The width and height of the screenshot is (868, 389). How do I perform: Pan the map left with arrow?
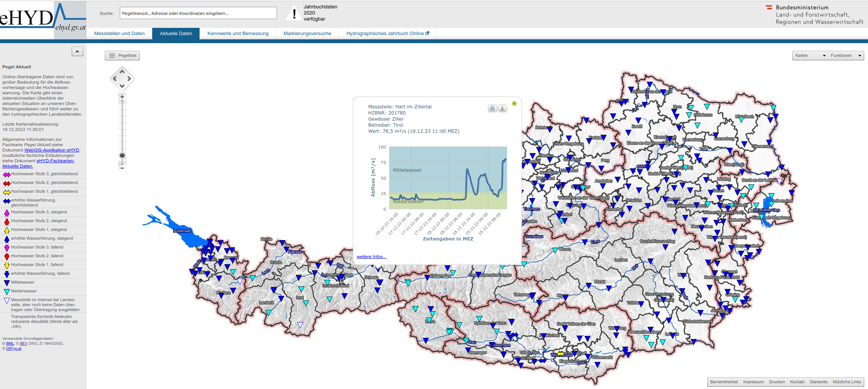pos(115,79)
